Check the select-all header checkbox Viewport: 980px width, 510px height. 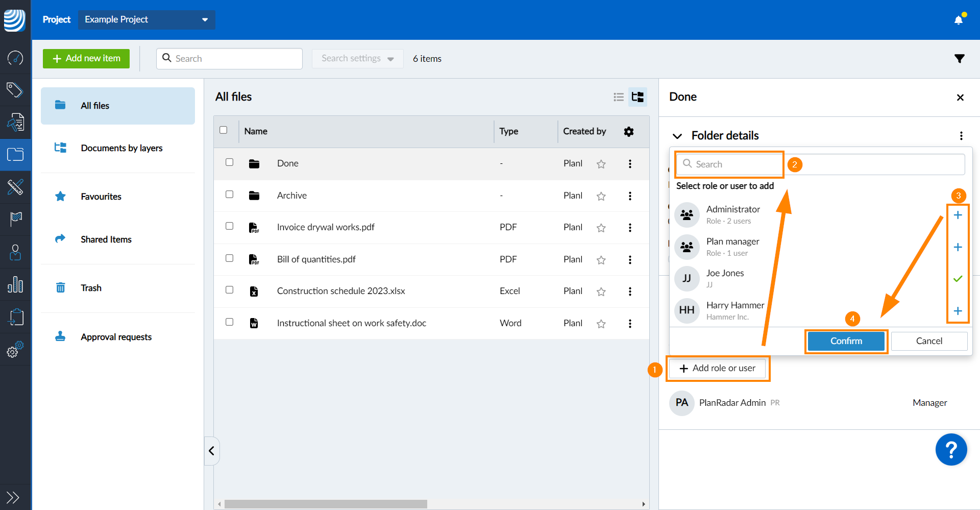click(x=224, y=130)
